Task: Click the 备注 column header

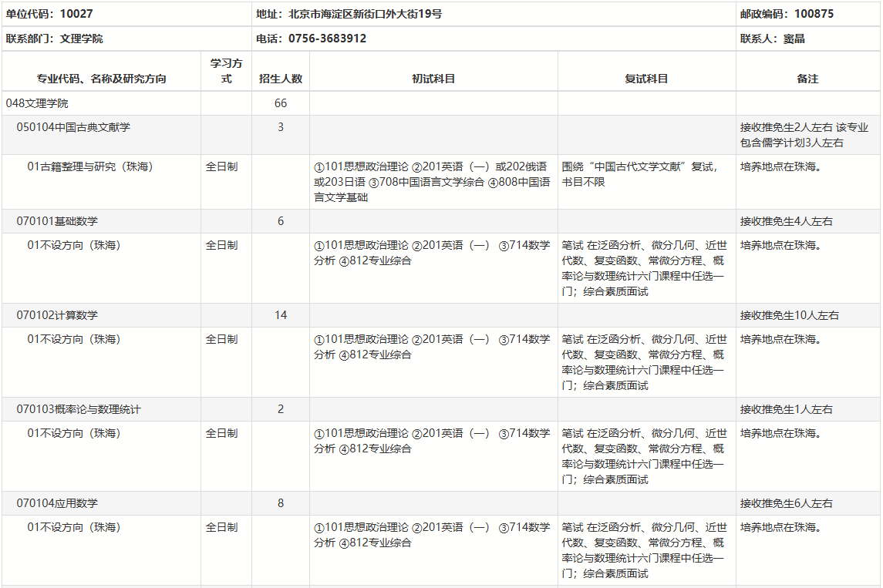Action: point(807,79)
